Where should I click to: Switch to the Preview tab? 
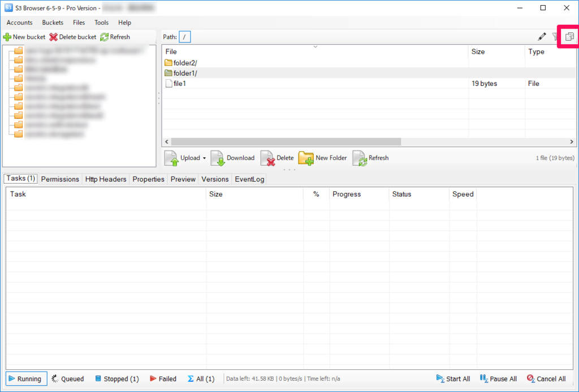pos(183,179)
